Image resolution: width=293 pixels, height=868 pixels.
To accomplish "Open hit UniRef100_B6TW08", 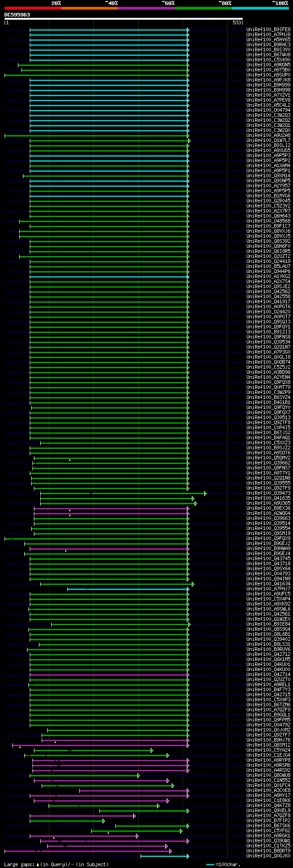I will [x=268, y=55].
